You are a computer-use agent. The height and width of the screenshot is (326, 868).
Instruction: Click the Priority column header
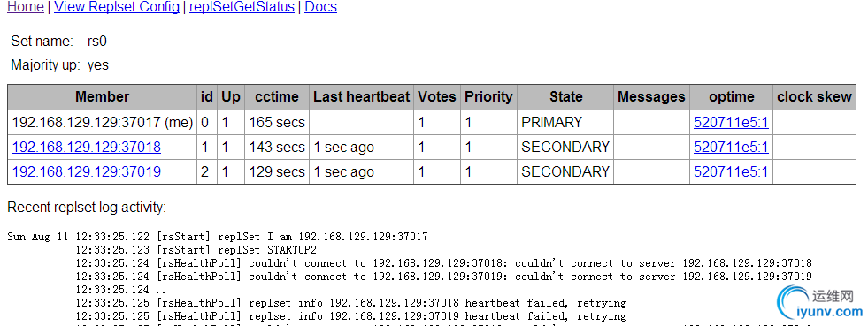click(x=488, y=96)
